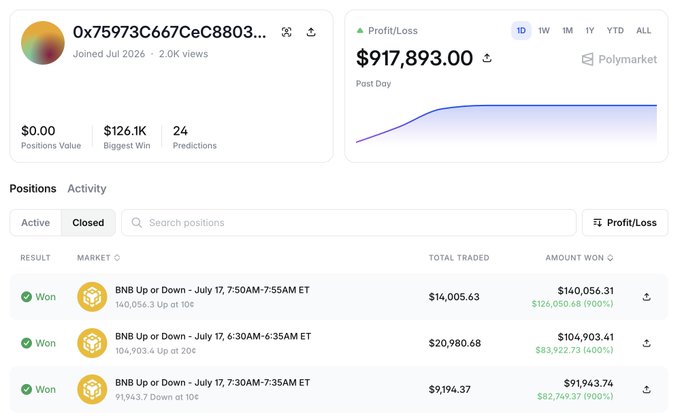Click '140,056.3 Up at 10¢' detail
This screenshot has width=680, height=418.
click(154, 305)
